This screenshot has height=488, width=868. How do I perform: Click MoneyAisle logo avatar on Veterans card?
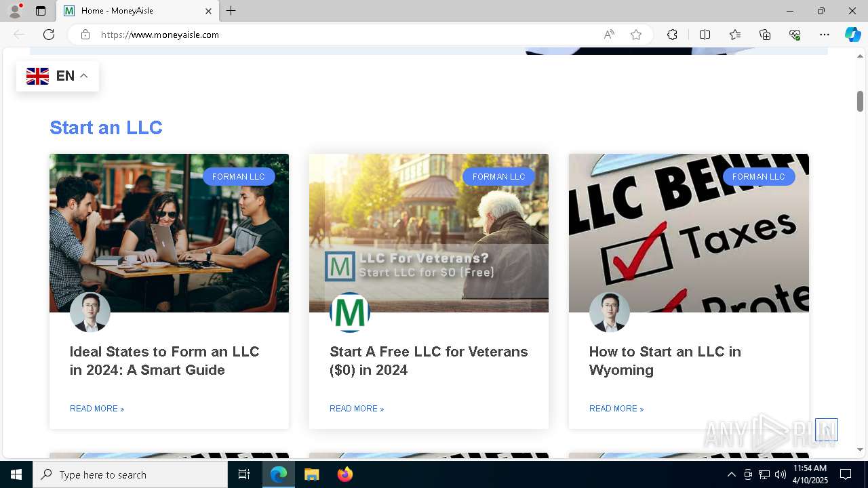[x=350, y=312]
